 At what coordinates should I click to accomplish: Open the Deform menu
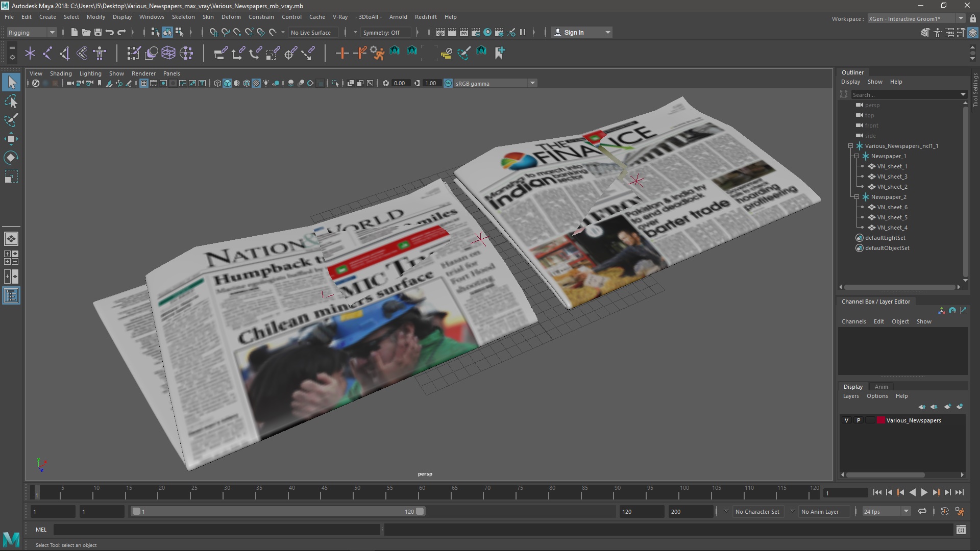pos(231,17)
